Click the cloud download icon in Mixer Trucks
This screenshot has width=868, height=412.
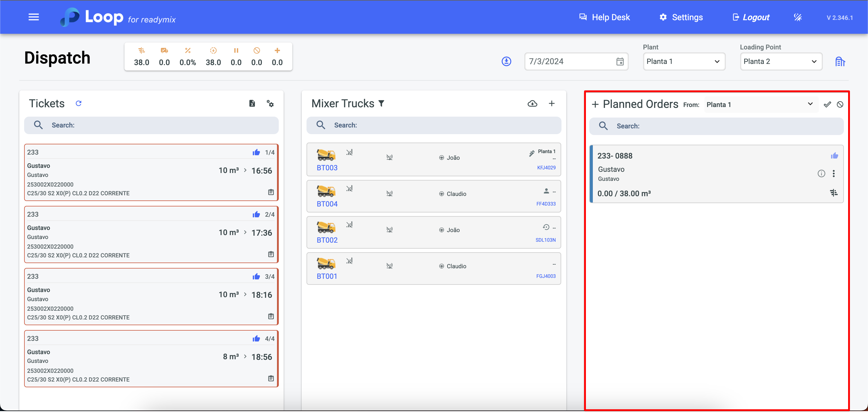click(532, 103)
